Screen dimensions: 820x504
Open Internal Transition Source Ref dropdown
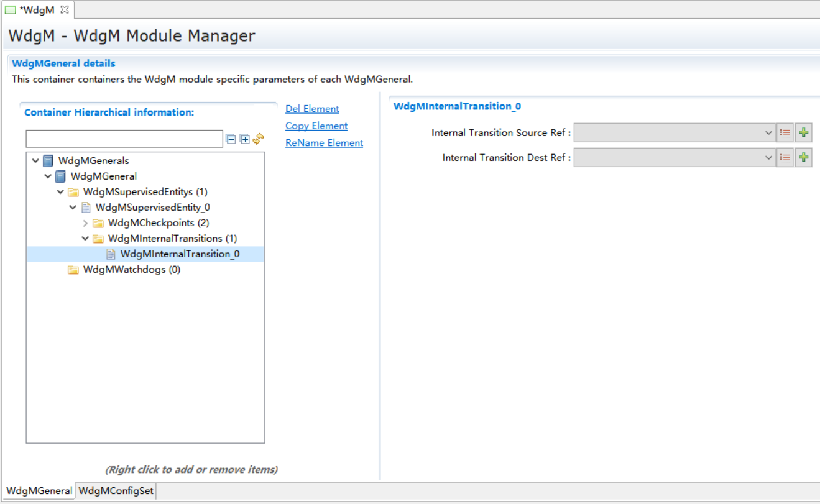coord(768,133)
